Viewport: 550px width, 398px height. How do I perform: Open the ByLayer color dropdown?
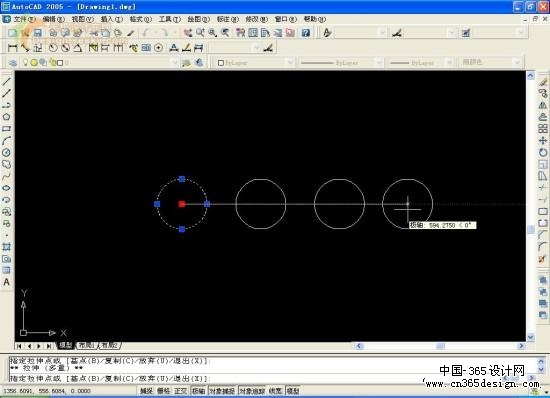pyautogui.click(x=290, y=63)
